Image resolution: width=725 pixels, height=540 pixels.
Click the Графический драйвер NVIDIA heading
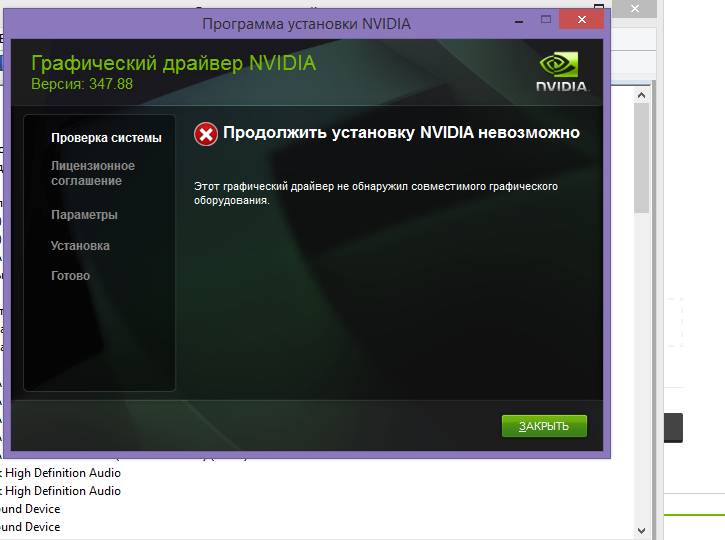[x=173, y=63]
